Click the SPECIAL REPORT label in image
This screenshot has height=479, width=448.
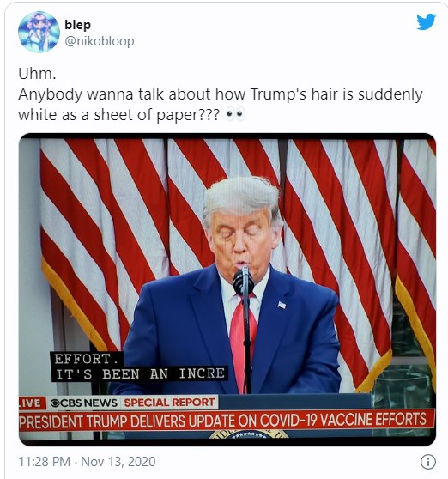click(169, 403)
